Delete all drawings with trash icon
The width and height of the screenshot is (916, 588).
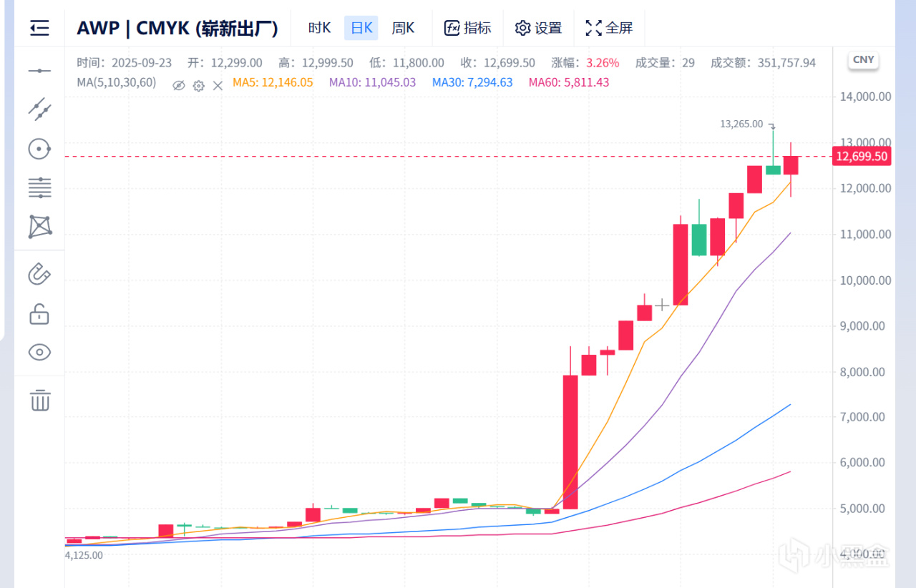(x=39, y=400)
